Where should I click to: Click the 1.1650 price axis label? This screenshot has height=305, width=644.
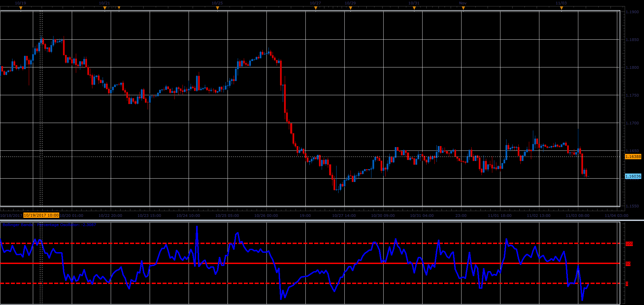pyautogui.click(x=632, y=151)
